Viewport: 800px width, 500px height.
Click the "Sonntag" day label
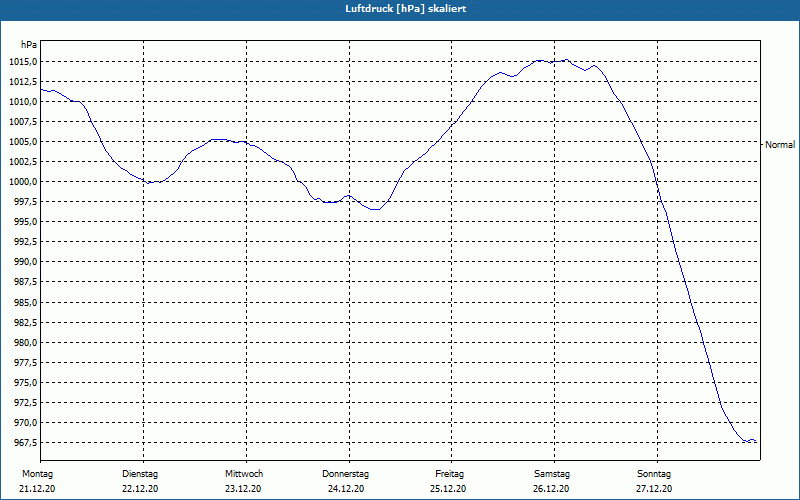pos(654,474)
